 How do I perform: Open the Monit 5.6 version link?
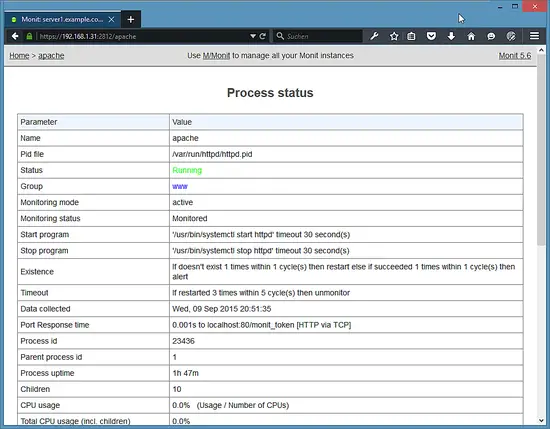click(x=515, y=56)
